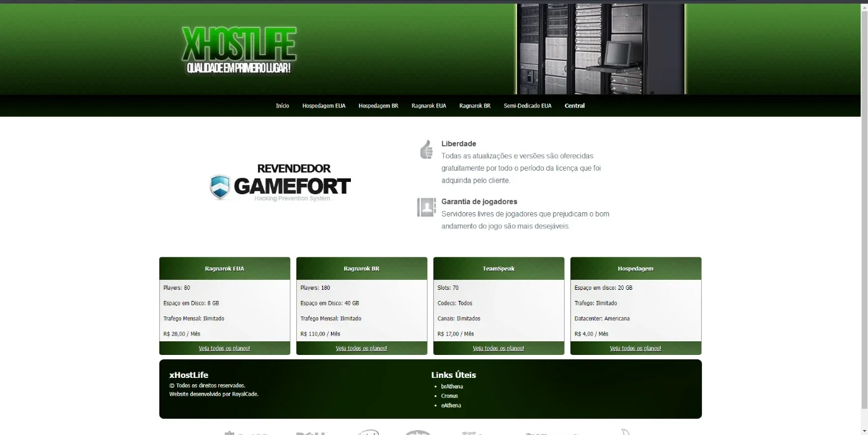Click Canais: Ilimitados text
Viewport: 868px width, 435px height.
(459, 318)
